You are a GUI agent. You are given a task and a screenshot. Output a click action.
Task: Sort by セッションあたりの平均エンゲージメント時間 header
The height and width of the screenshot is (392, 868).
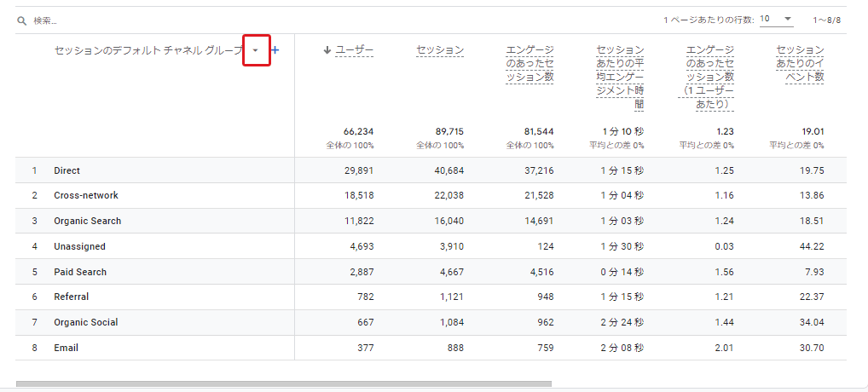click(620, 77)
